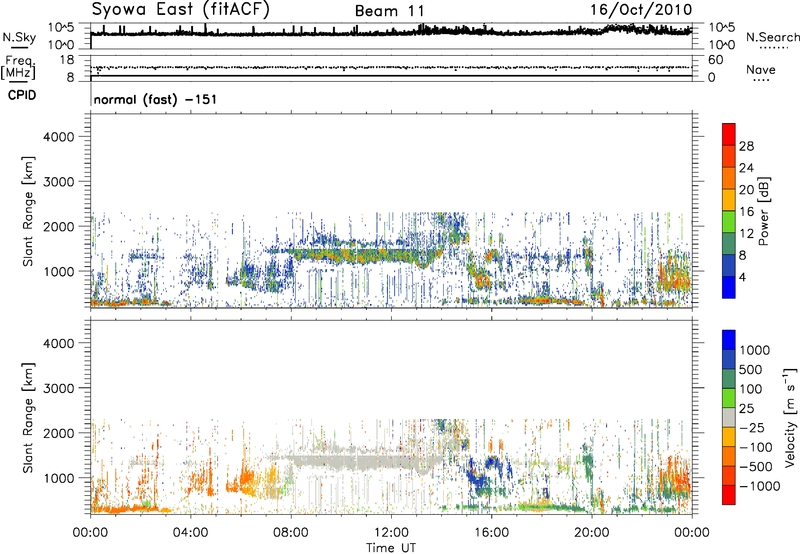The width and height of the screenshot is (800, 554).
Task: Click the "16:00" time axis tick label
Action: (491, 533)
